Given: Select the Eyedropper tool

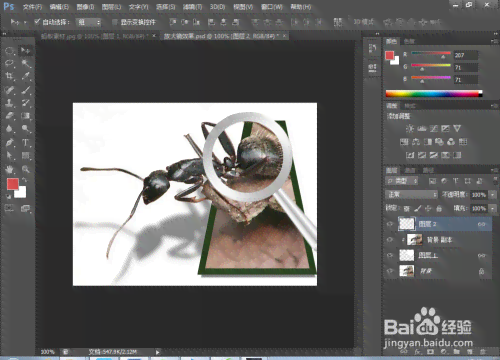Looking at the screenshot, I should point(25,76).
